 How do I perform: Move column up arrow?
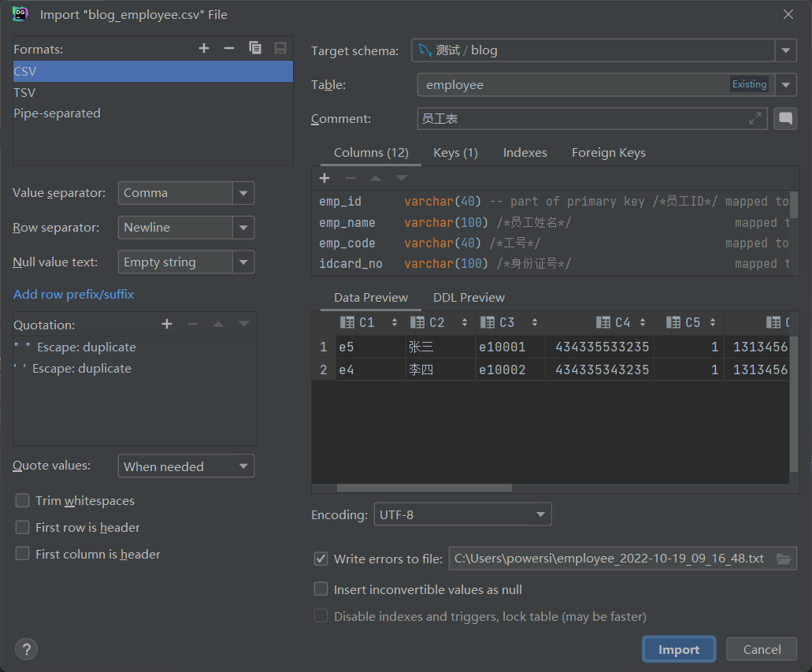376,178
